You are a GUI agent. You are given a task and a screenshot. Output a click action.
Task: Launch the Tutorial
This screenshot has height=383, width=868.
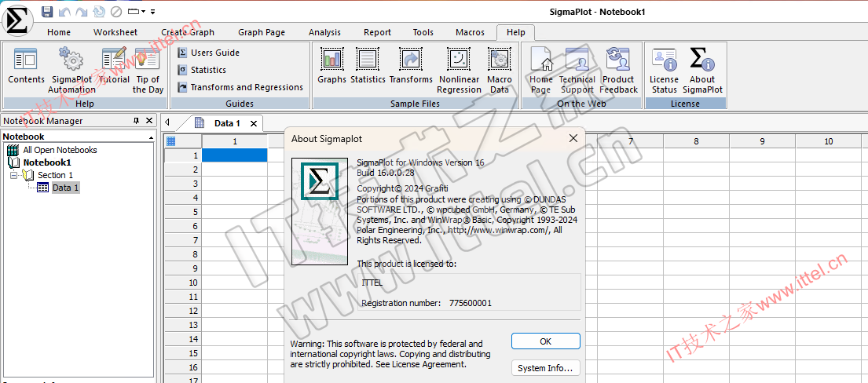point(114,67)
